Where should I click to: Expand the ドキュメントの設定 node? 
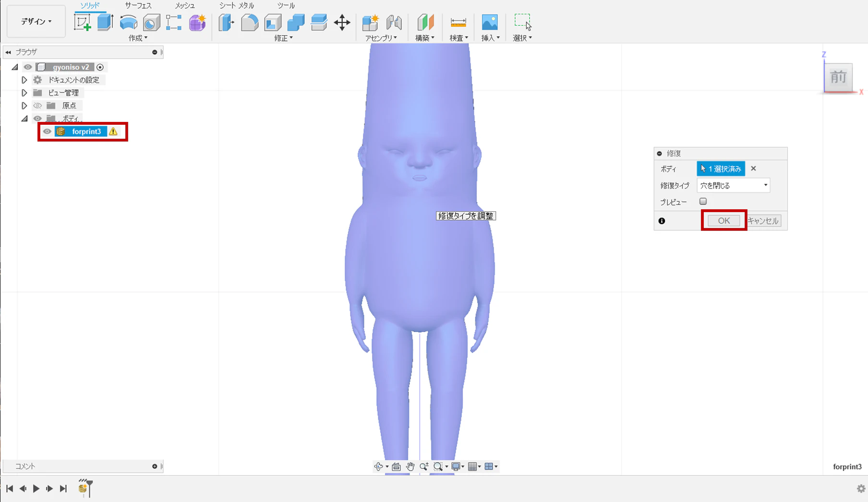[24, 80]
